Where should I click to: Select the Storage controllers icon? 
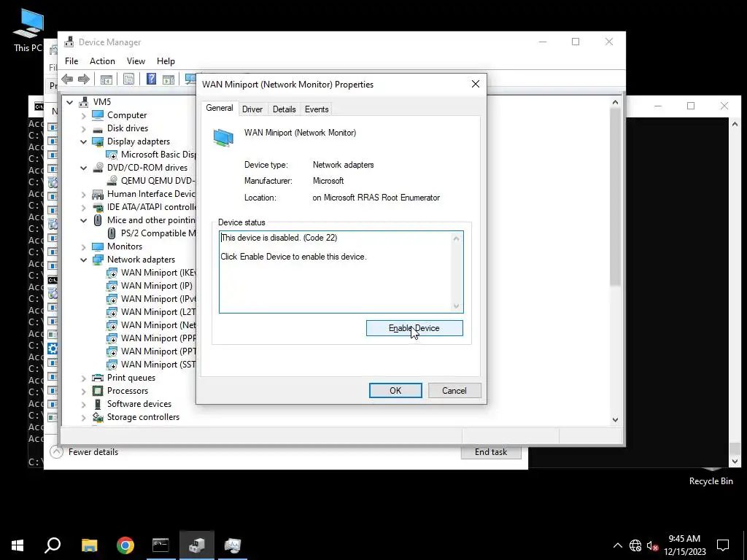tap(98, 417)
